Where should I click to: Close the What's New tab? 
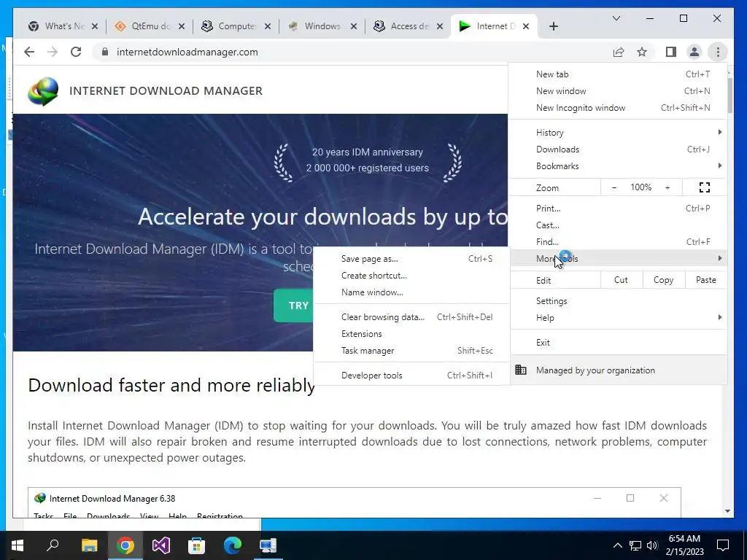(x=95, y=26)
